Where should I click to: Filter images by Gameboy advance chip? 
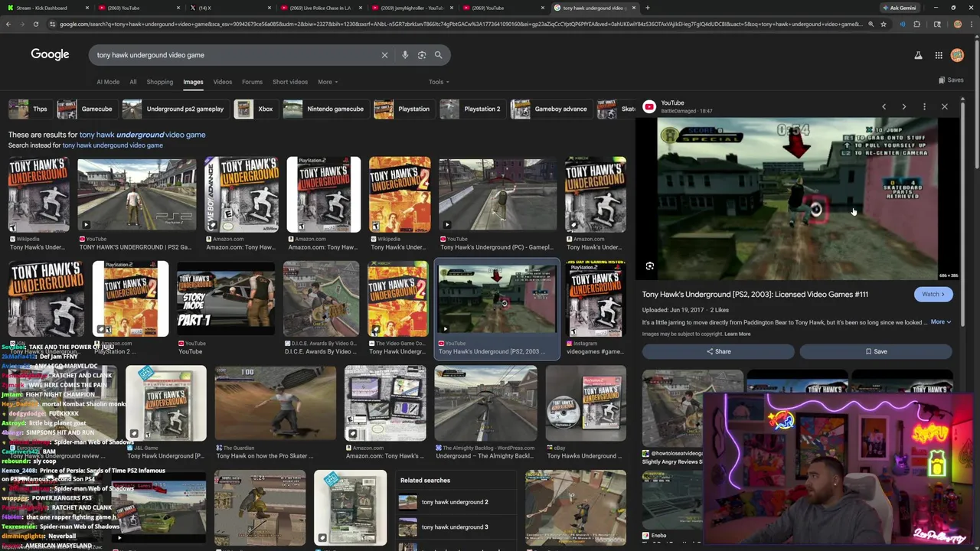pos(550,109)
